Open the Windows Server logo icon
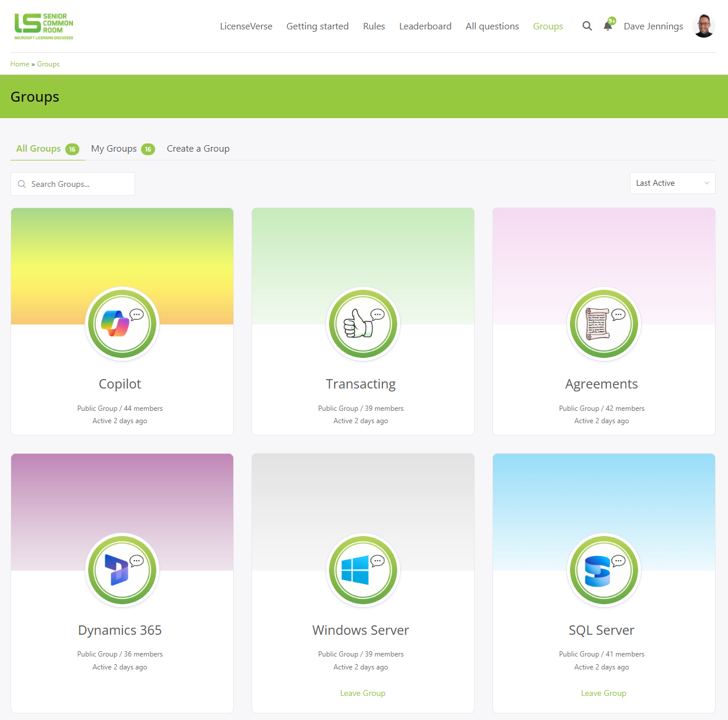The height and width of the screenshot is (720, 728). (x=363, y=570)
